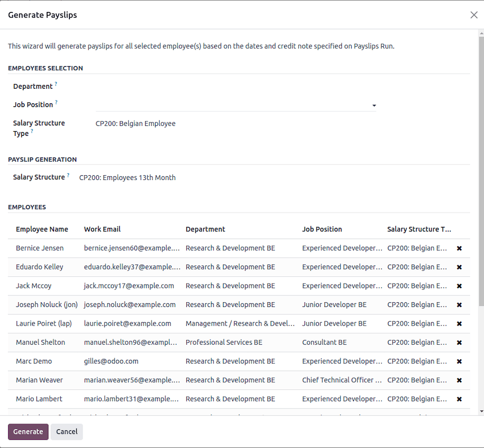Delete Manuel Shelton row with X icon
The width and height of the screenshot is (484, 448).
(x=459, y=342)
